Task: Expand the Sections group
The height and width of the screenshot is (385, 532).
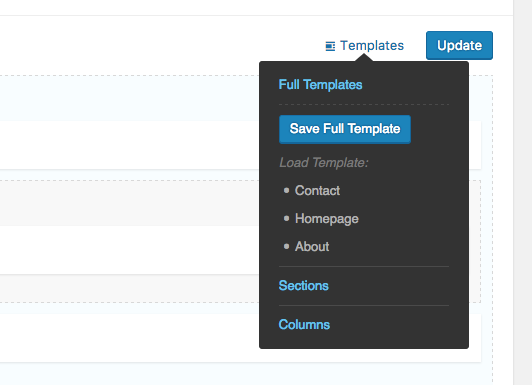Action: (x=303, y=286)
